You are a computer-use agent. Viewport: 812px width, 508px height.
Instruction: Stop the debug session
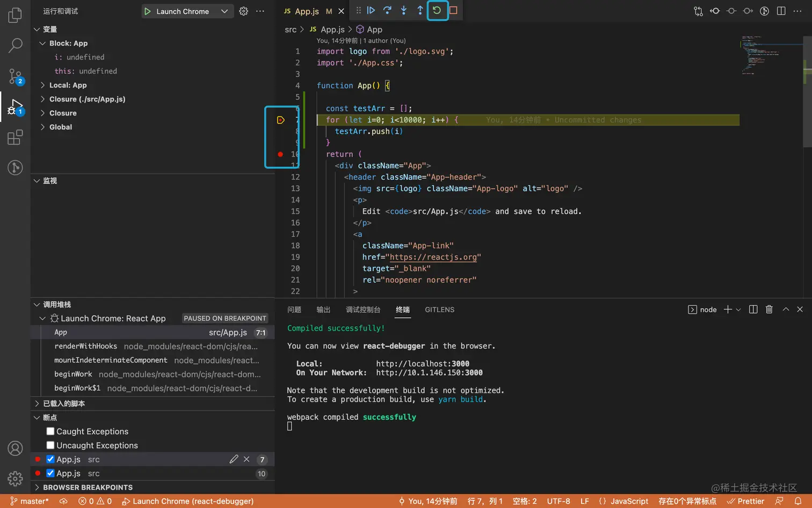click(x=453, y=10)
